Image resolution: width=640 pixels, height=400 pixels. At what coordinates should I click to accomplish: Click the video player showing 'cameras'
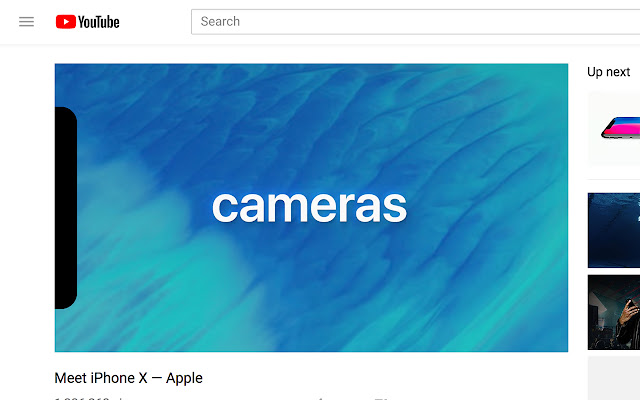(x=311, y=208)
